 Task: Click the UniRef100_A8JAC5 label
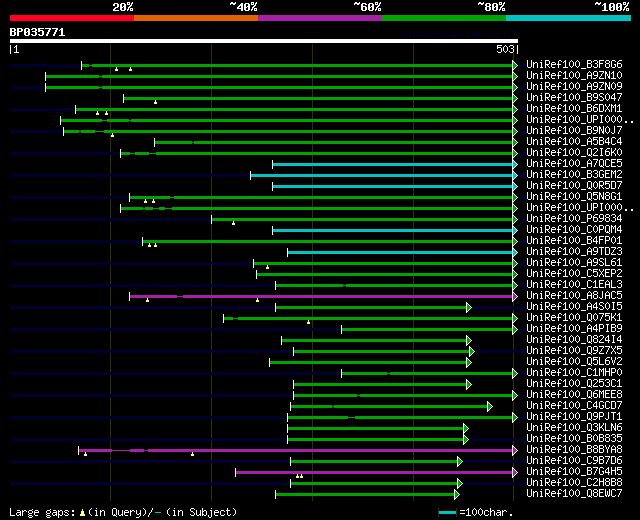[574, 296]
